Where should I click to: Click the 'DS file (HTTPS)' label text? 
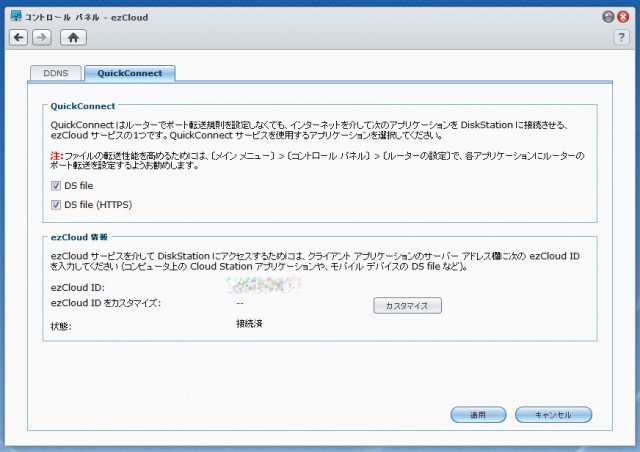pyautogui.click(x=98, y=205)
